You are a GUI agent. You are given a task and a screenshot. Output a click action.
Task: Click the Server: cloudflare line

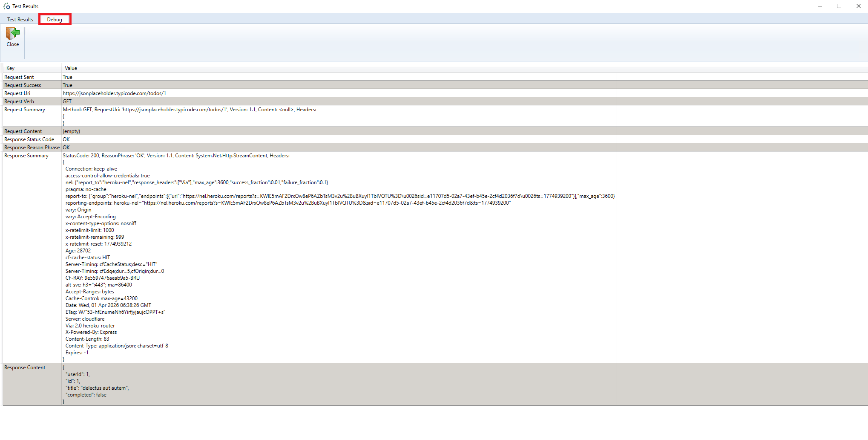pyautogui.click(x=85, y=319)
